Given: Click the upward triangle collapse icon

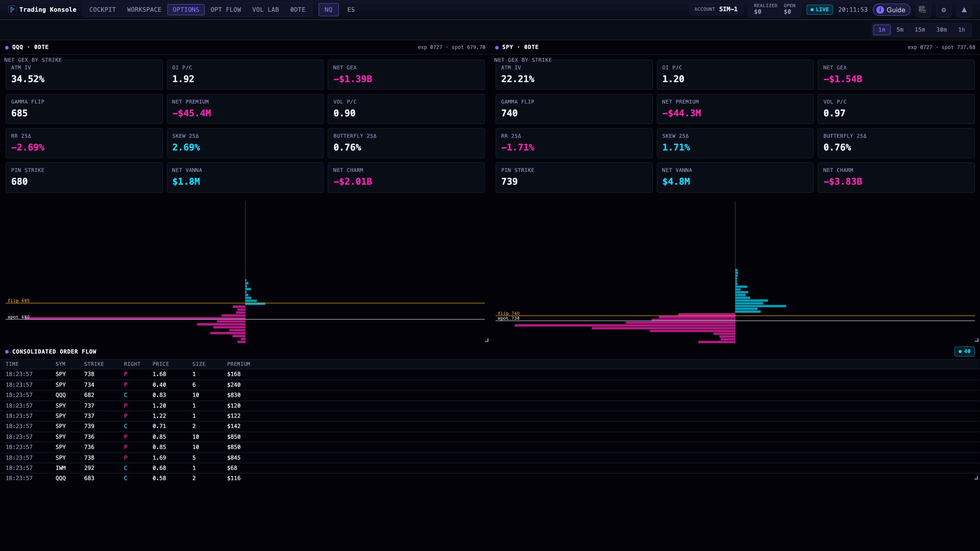Looking at the screenshot, I should click(x=964, y=10).
